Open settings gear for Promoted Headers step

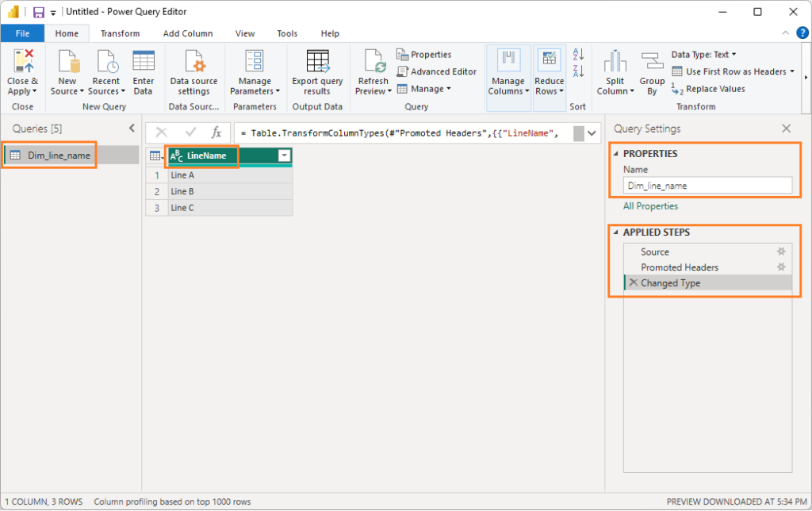pos(781,267)
